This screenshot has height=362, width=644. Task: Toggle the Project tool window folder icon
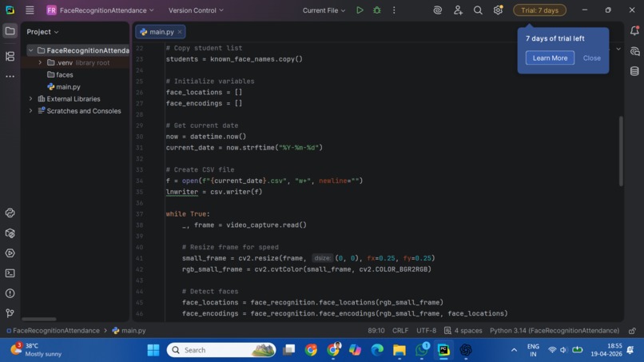[10, 31]
